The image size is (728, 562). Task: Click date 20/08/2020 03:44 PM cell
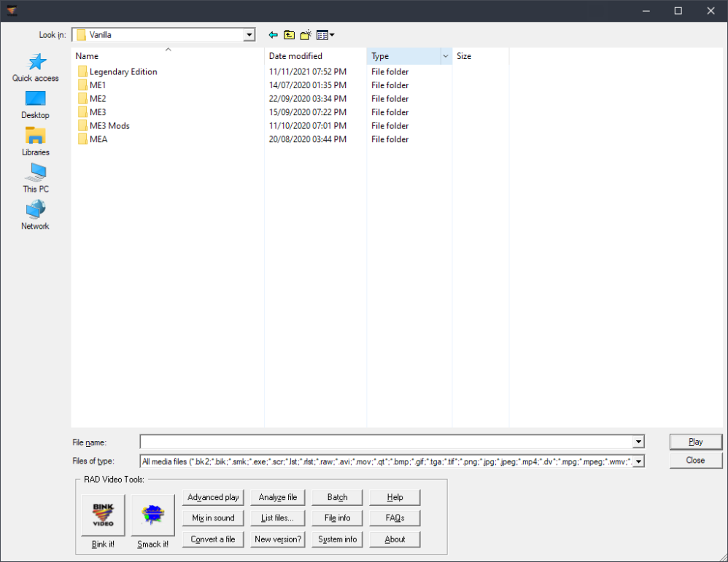tap(307, 139)
